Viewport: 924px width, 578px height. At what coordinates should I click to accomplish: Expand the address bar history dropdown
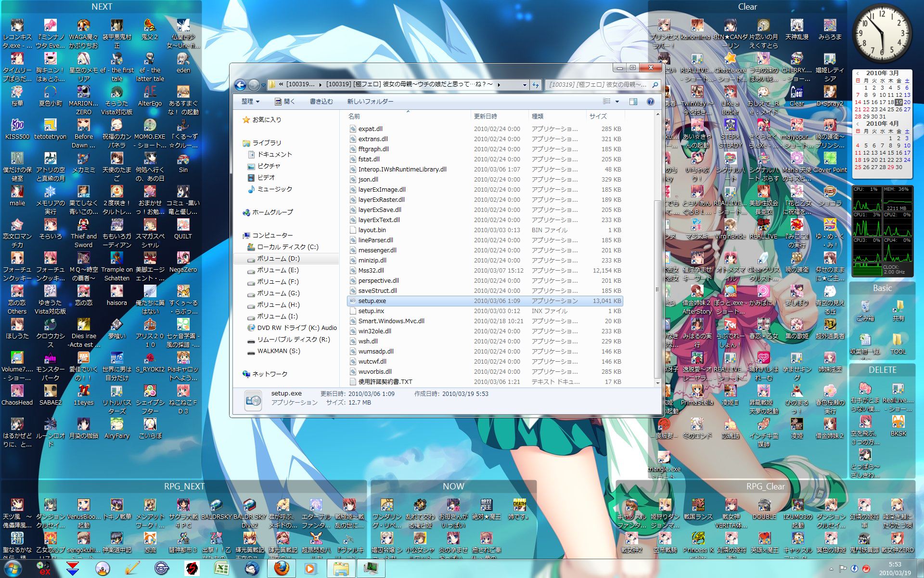pos(525,85)
